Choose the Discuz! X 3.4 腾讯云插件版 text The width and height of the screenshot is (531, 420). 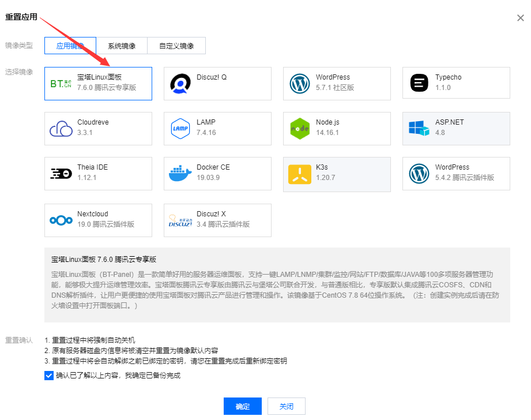[x=223, y=224]
